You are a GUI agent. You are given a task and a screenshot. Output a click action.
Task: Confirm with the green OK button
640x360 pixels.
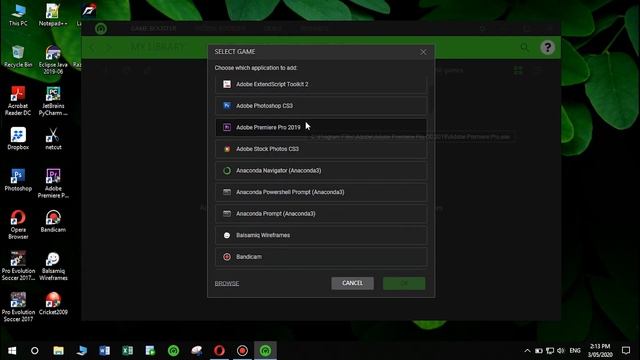click(404, 283)
